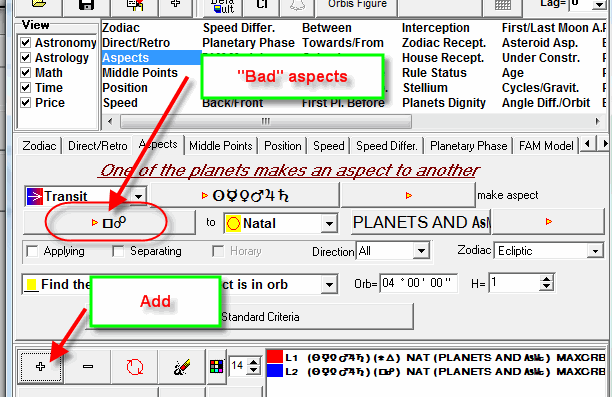Click the eraser clear icon
This screenshot has width=612, height=397.
click(x=182, y=367)
